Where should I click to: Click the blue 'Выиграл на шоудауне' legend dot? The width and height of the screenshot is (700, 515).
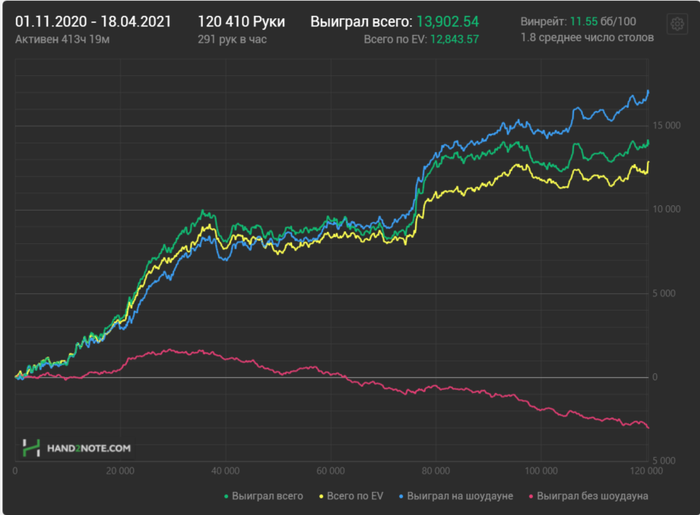pyautogui.click(x=401, y=496)
